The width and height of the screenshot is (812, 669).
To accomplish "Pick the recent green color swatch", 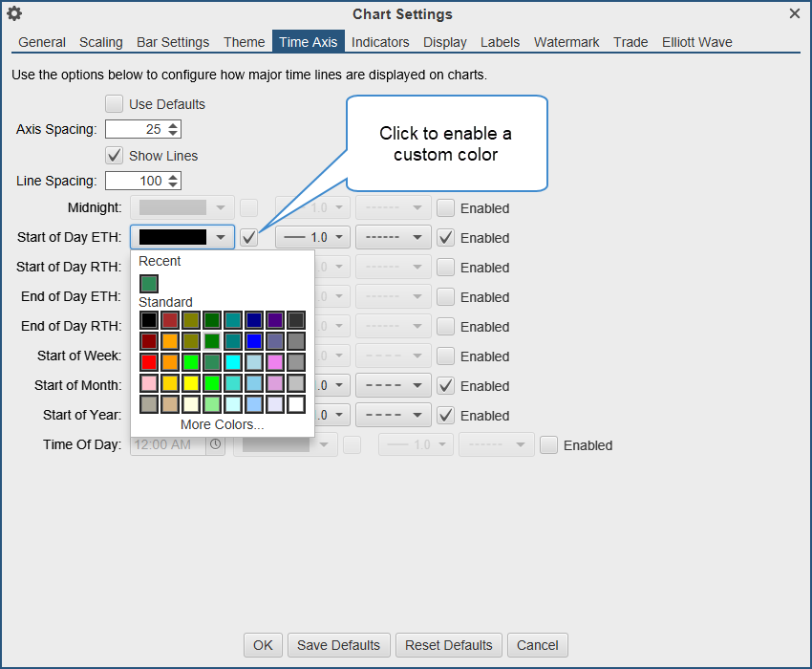I will pyautogui.click(x=148, y=283).
